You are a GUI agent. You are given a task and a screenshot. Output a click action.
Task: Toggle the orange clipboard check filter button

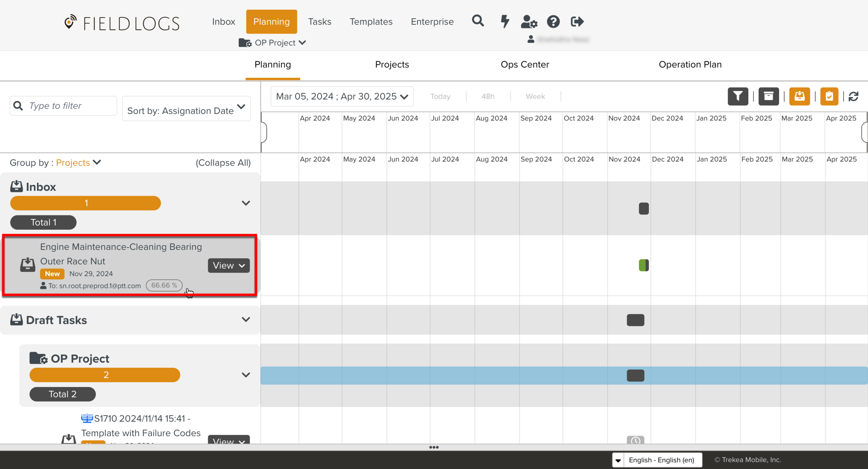[x=829, y=96]
